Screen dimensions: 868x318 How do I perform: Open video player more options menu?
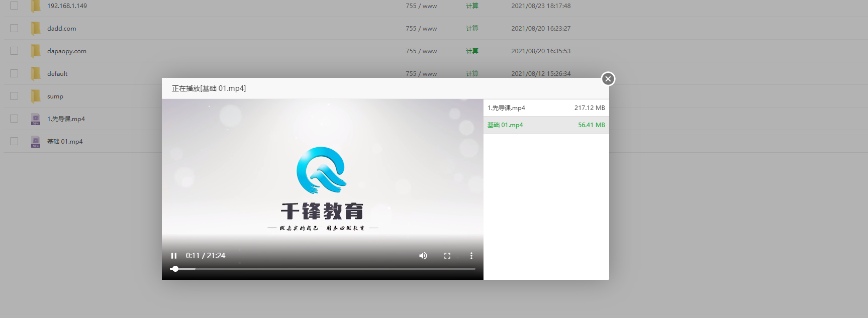tap(471, 256)
